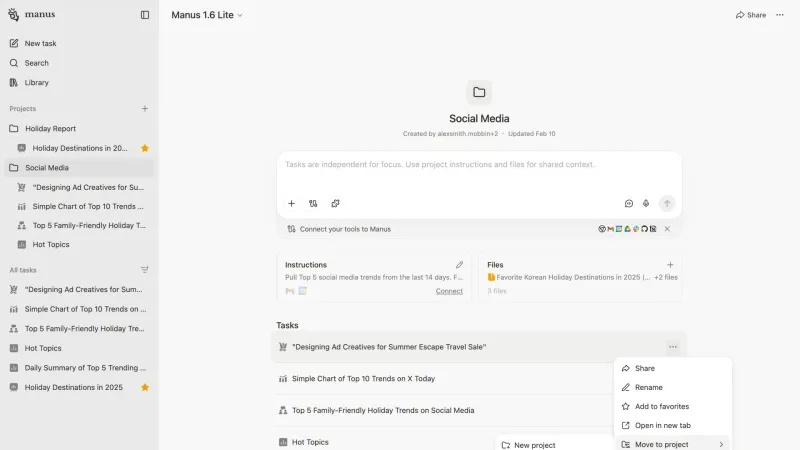Click the chat bubble icon in prompt box
Viewport: 800px width, 450px height.
pyautogui.click(x=629, y=203)
